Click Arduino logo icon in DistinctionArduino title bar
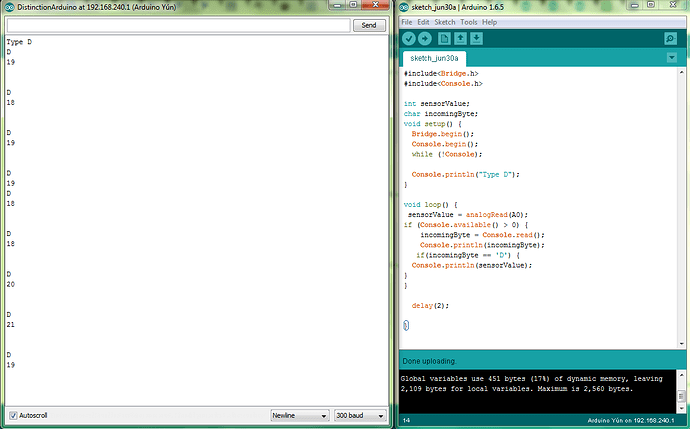Screen dimensions: 690x429 click(9, 7)
